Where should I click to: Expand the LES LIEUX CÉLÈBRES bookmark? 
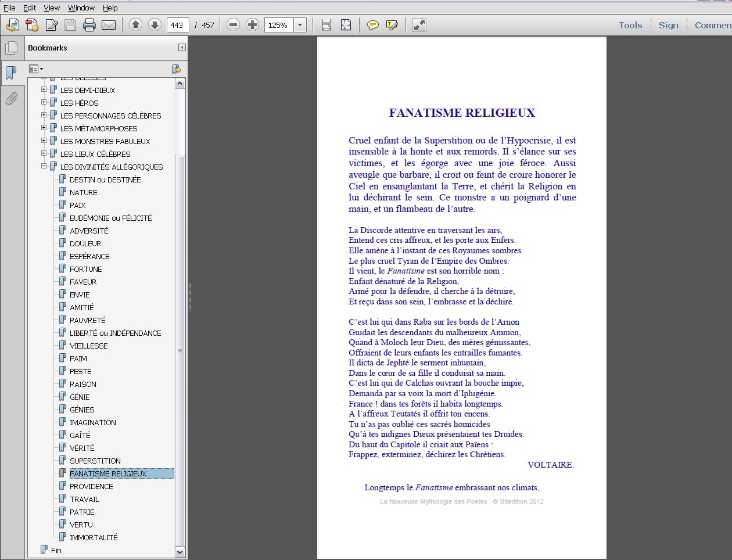click(44, 153)
